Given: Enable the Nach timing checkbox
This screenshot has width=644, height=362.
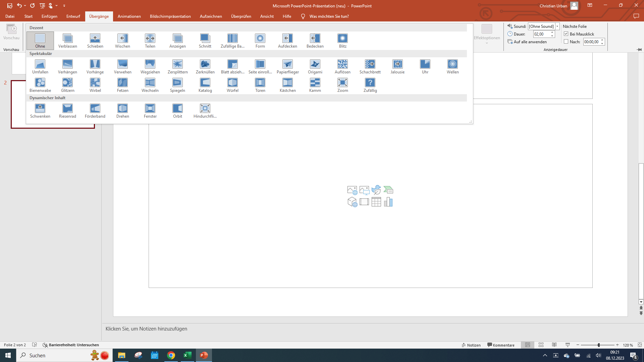Looking at the screenshot, I should 566,42.
